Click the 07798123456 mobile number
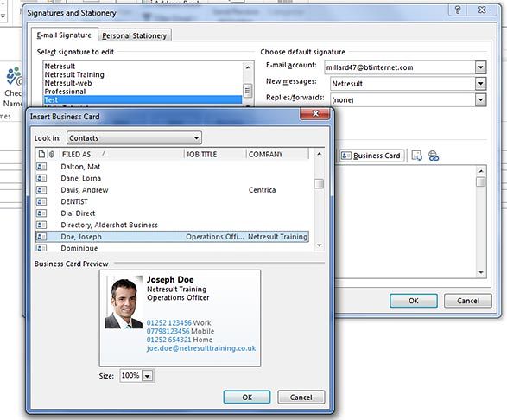This screenshot has height=420, width=507. pos(168,331)
